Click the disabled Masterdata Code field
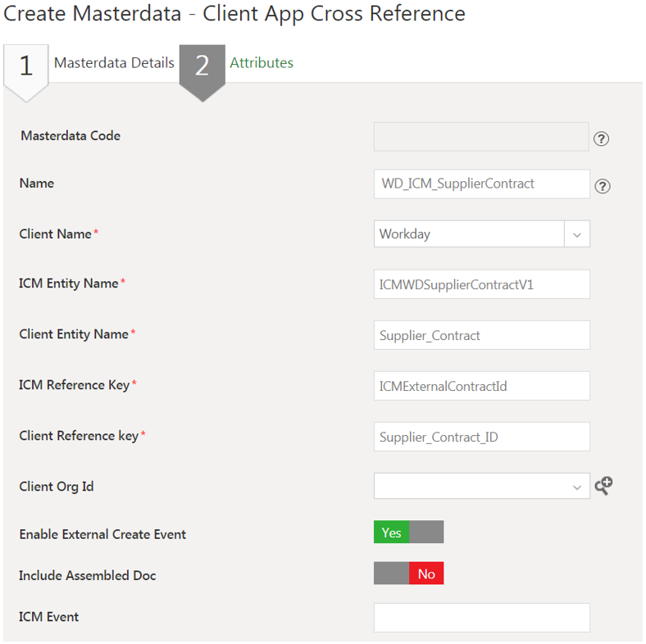The image size is (646, 644). pyautogui.click(x=481, y=137)
